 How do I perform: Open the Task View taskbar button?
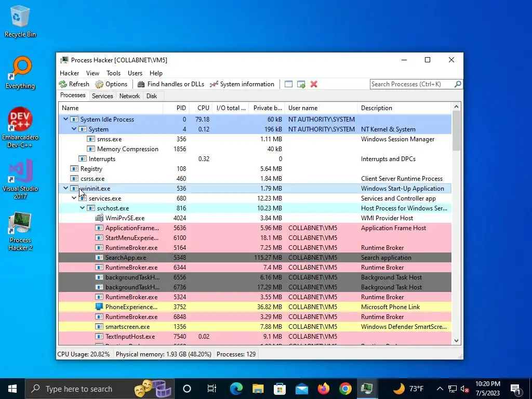212,389
